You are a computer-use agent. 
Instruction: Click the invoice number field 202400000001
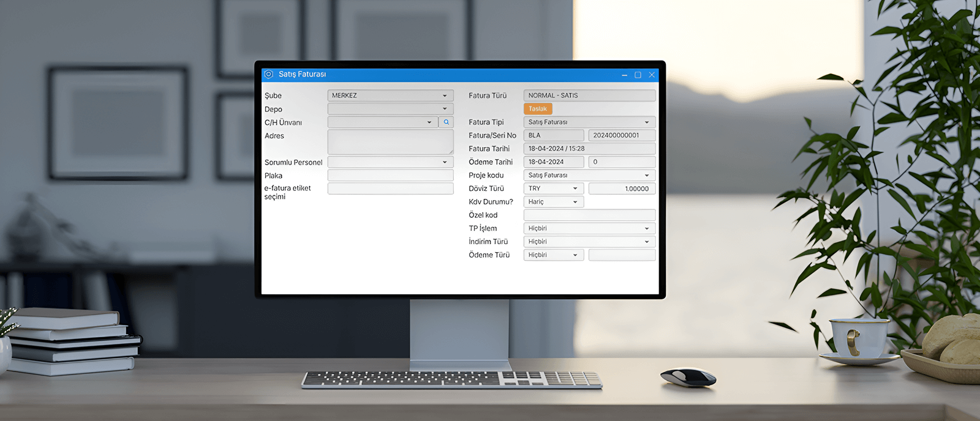tap(622, 135)
